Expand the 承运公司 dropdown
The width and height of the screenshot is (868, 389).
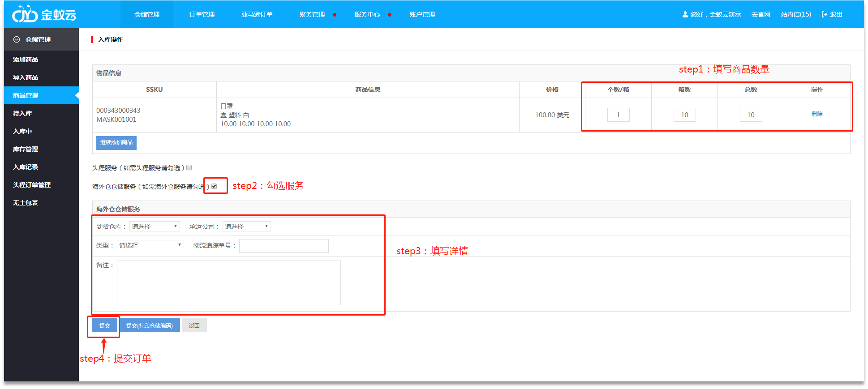coord(246,227)
